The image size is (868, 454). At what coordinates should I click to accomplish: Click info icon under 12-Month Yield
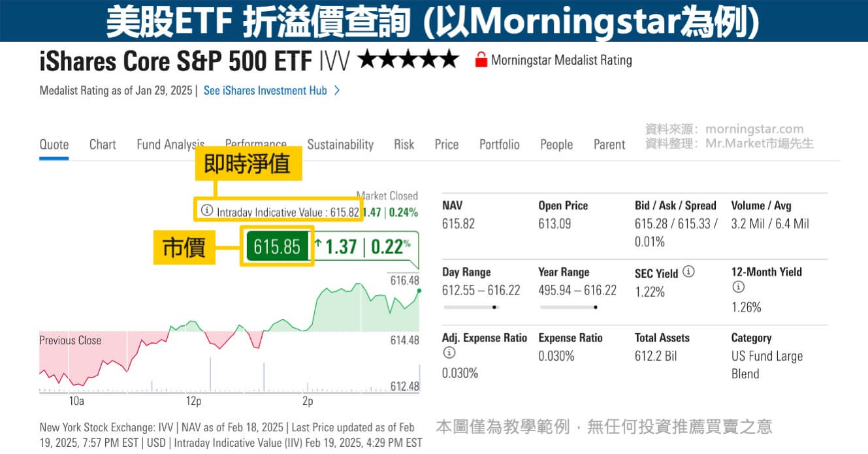(738, 287)
